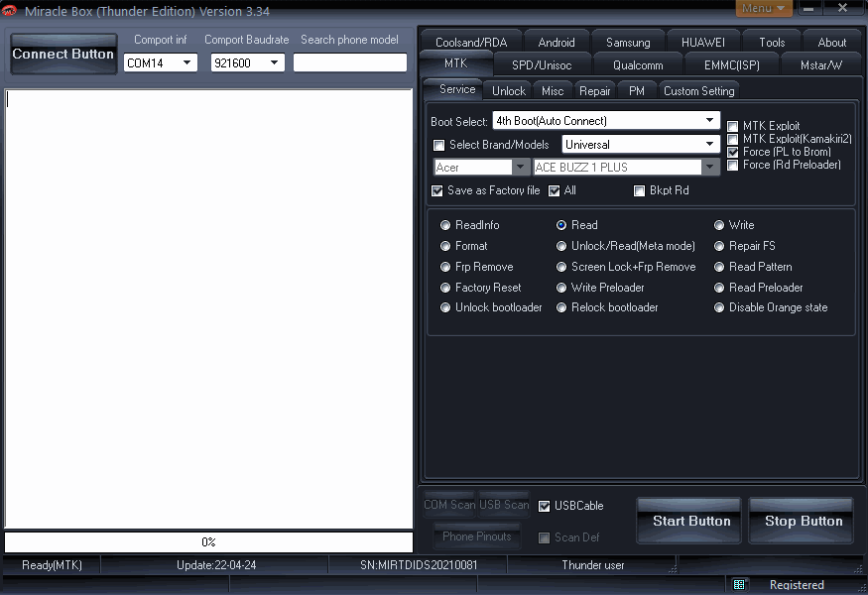
Task: Select the Unlock/Read(Meta mode) option
Action: [x=561, y=246]
